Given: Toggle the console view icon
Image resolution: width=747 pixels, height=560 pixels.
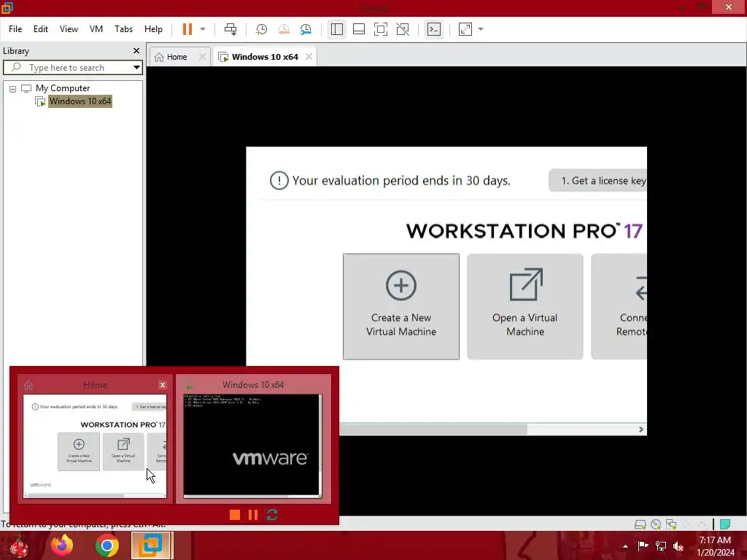Looking at the screenshot, I should 433,29.
